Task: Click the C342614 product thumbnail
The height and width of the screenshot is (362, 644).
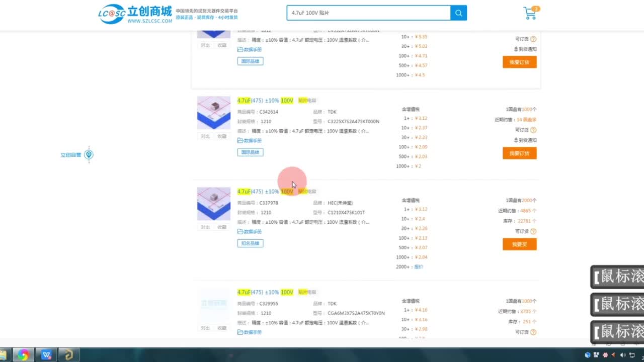Action: coord(214,113)
